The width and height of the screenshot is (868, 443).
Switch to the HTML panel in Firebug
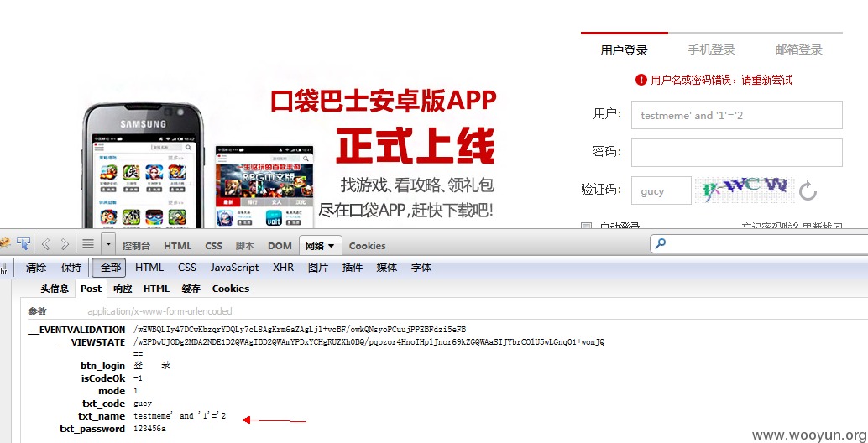(178, 246)
